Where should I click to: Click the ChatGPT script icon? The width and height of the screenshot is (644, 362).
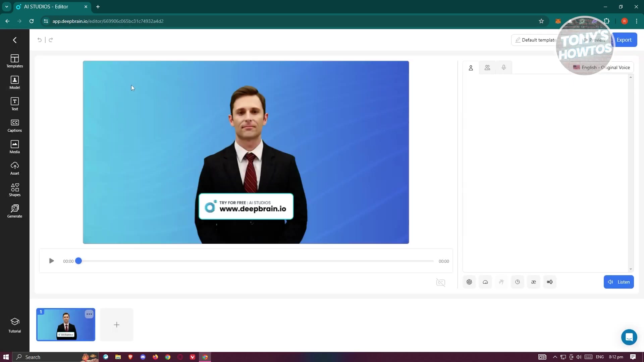pos(469,282)
